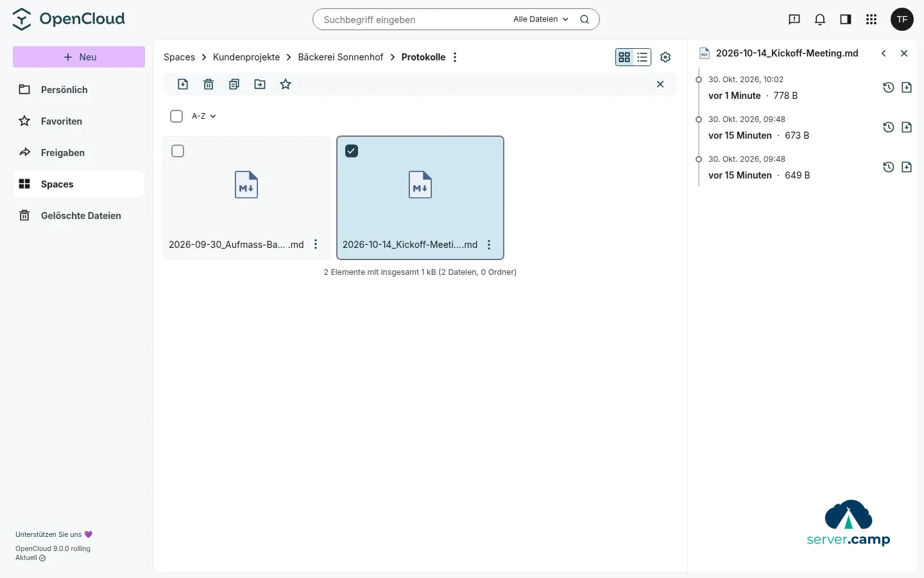Image resolution: width=924 pixels, height=578 pixels.
Task: Restore the 649 B version
Action: (x=889, y=167)
